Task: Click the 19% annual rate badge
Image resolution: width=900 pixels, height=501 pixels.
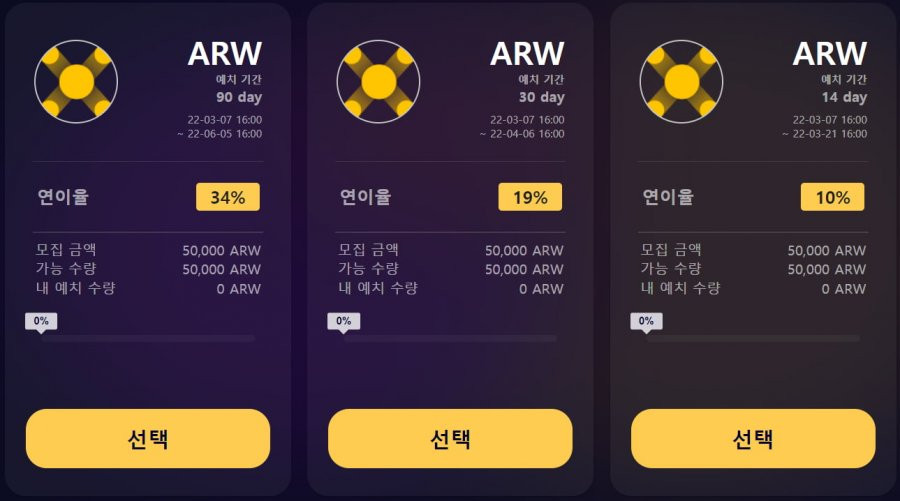Action: (x=530, y=197)
